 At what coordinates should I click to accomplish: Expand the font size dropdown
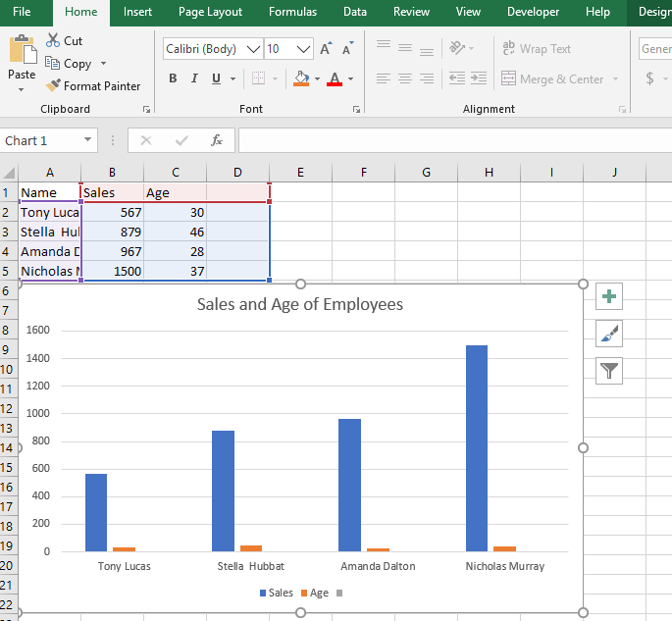coord(303,49)
